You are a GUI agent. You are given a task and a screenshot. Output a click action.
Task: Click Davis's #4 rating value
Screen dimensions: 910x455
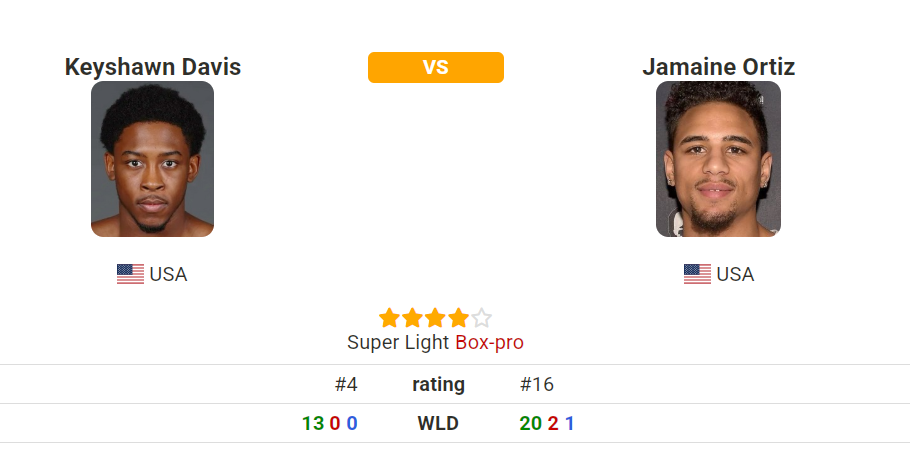click(x=346, y=384)
